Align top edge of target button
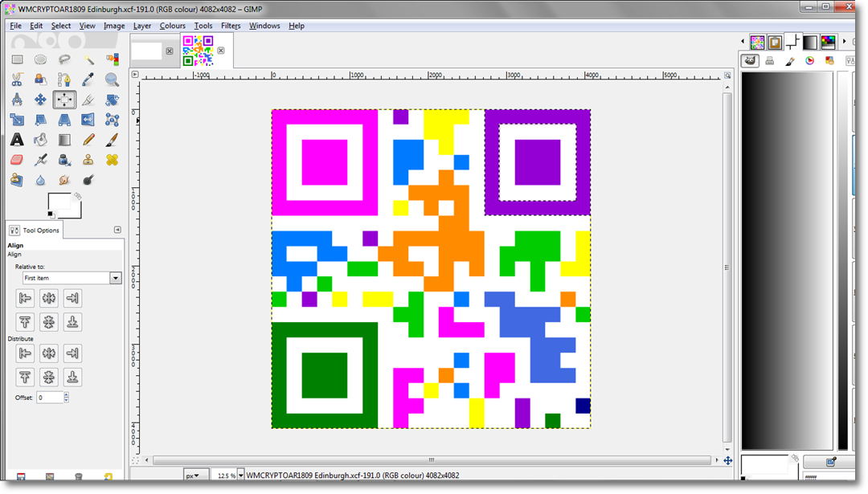The image size is (868, 494). click(25, 322)
